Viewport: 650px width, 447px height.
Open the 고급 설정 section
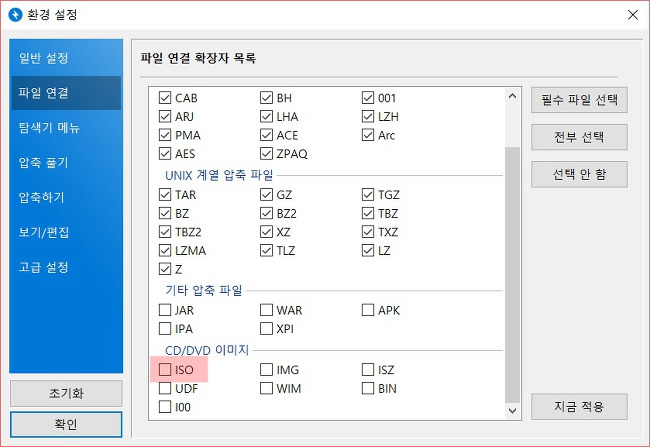point(66,267)
